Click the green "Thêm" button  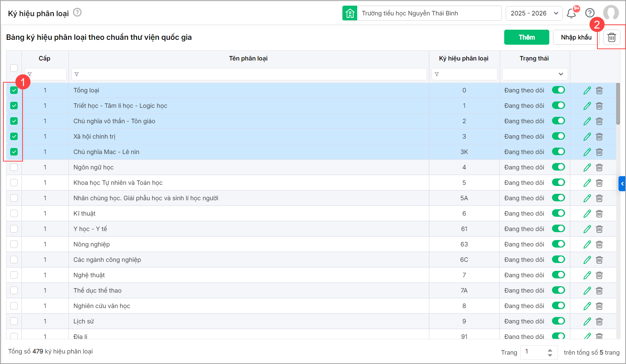tap(526, 37)
